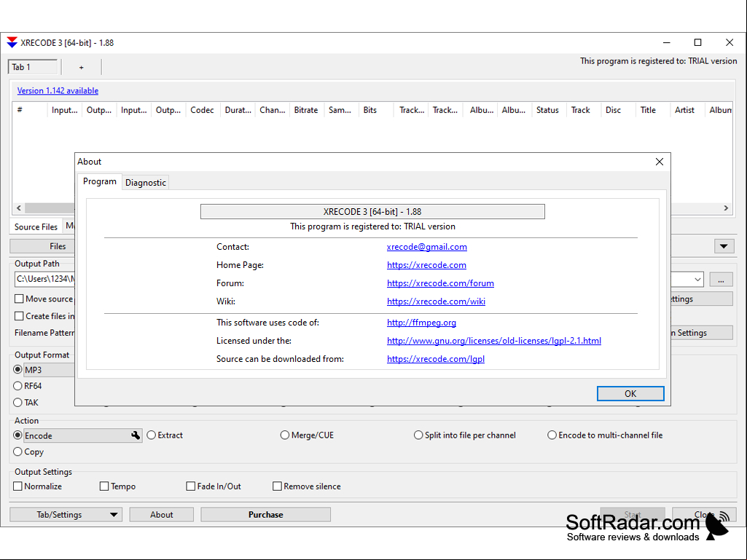
Task: Select the Extract action radio button
Action: pyautogui.click(x=152, y=435)
